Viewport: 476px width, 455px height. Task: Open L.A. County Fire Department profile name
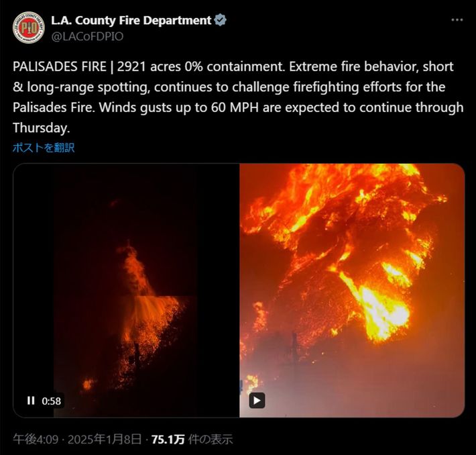(131, 20)
